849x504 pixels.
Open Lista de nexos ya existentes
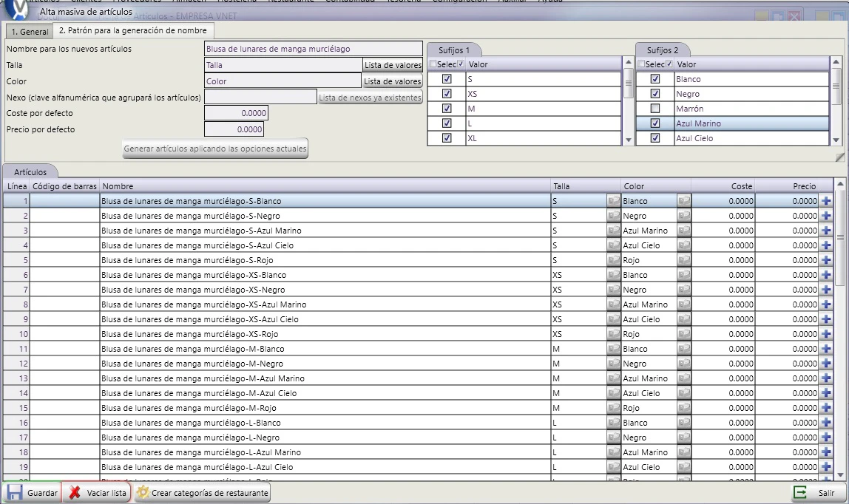[x=370, y=98]
